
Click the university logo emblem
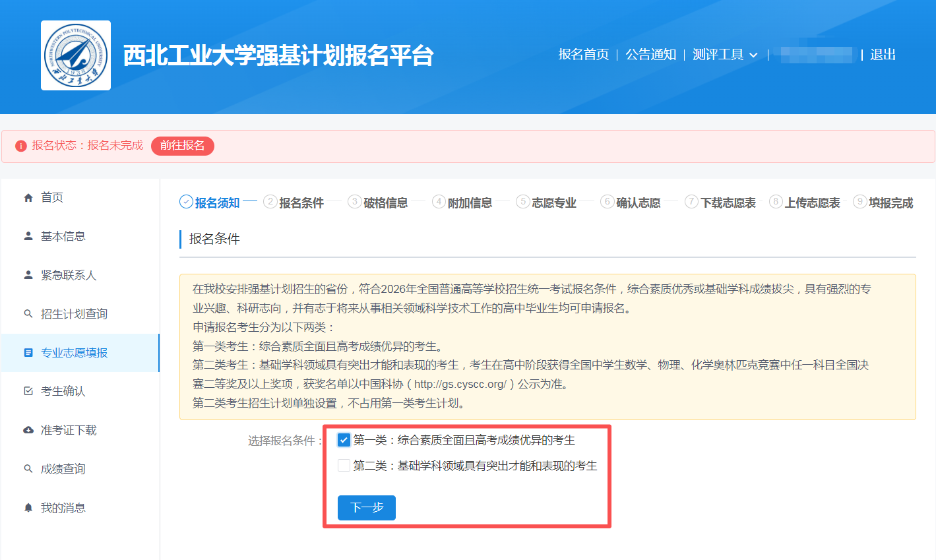75,55
